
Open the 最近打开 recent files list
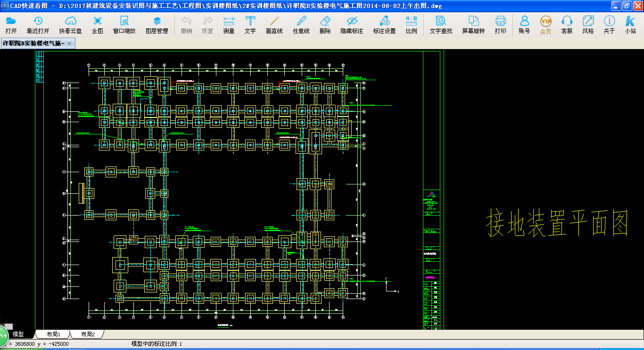[x=38, y=25]
